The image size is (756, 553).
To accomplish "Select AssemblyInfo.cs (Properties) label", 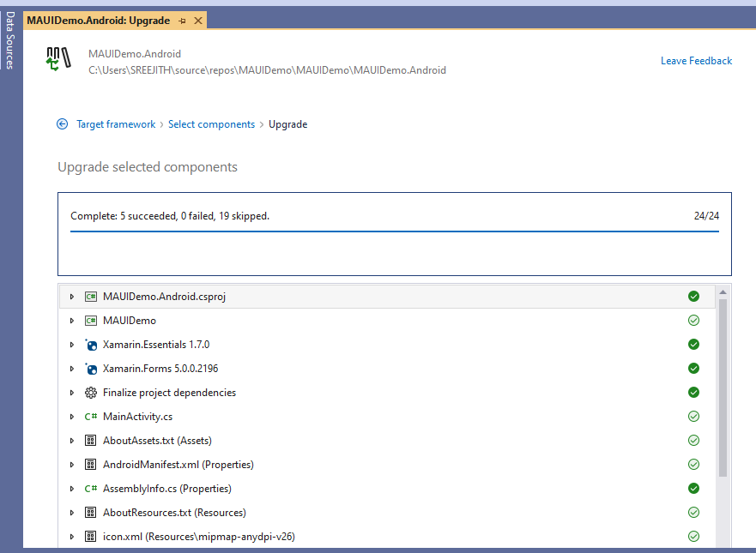I will point(166,489).
